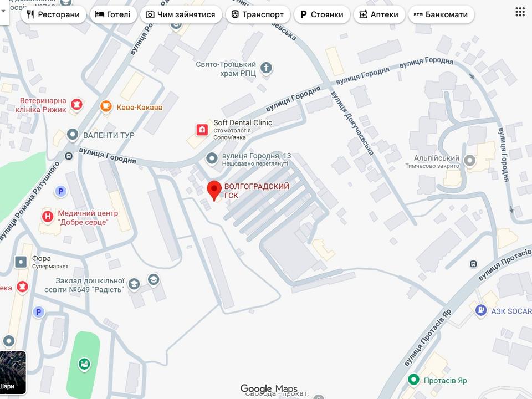The width and height of the screenshot is (532, 399).
Task: Click the Кава-Какава coffee cup icon
Action: [x=106, y=106]
